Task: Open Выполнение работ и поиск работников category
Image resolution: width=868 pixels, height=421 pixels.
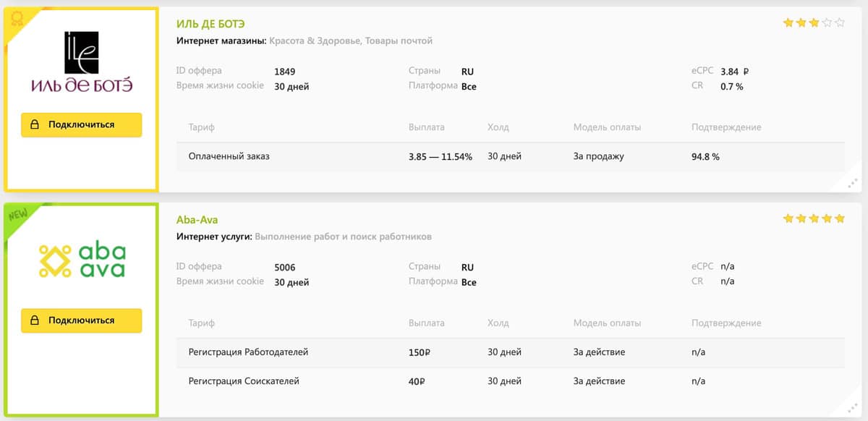Action: point(343,237)
